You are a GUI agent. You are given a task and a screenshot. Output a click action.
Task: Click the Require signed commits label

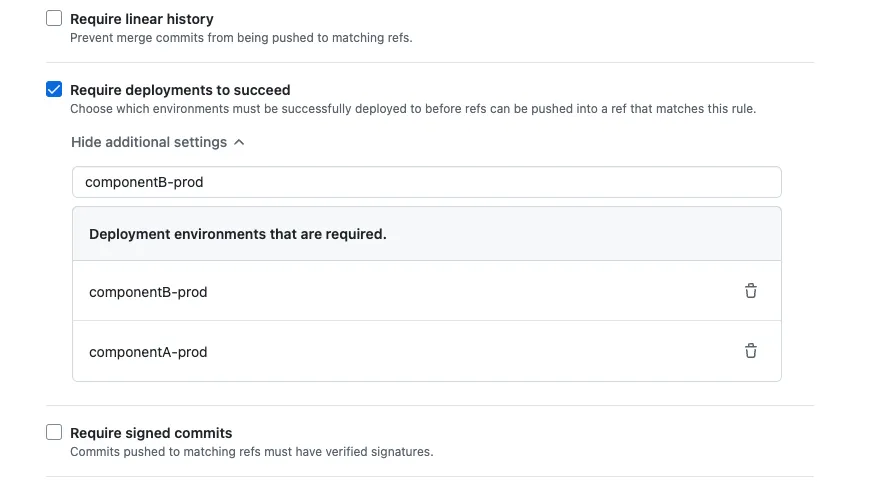coord(151,433)
